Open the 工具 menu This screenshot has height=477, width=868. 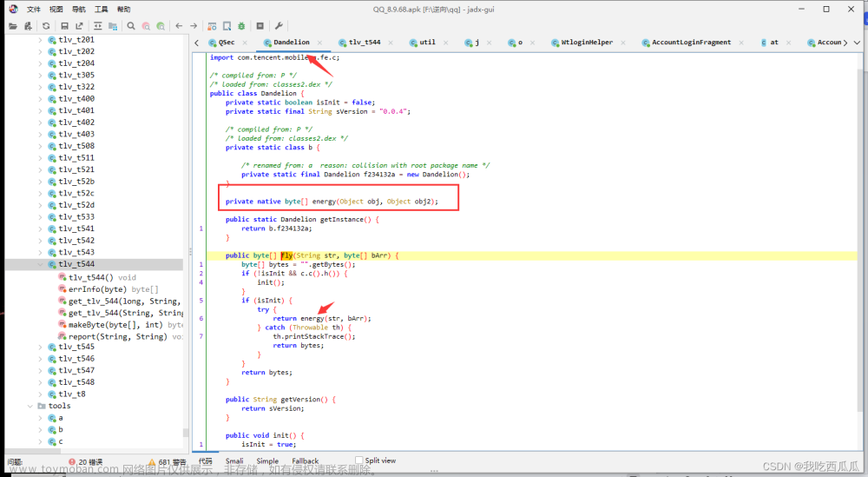point(102,10)
